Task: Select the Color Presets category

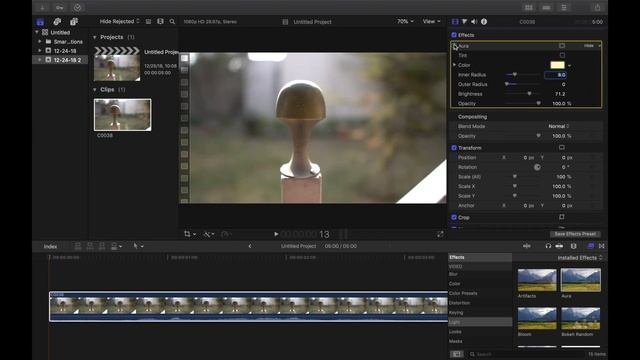Action: [x=463, y=293]
